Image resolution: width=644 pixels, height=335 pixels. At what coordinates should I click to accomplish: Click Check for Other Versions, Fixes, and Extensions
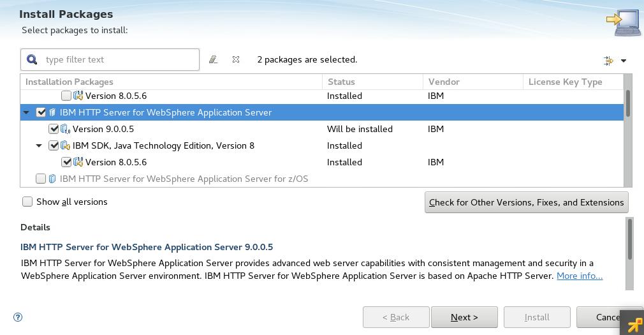[x=527, y=202]
